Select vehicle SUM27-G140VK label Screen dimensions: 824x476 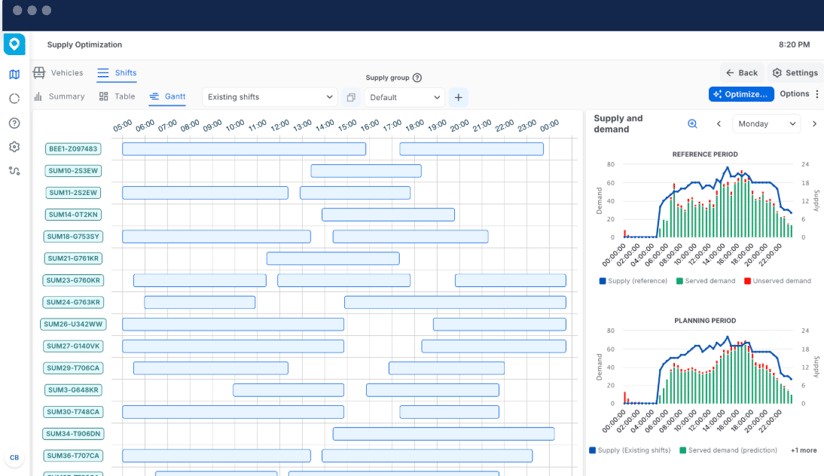coord(73,346)
